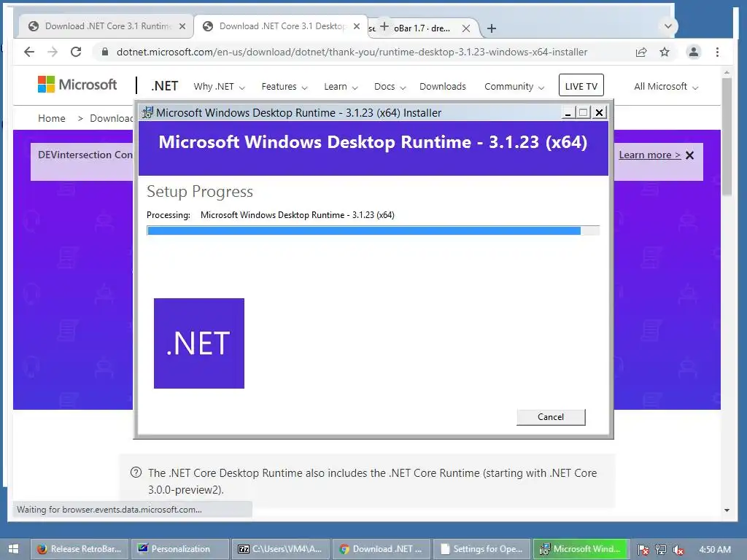The height and width of the screenshot is (560, 747).
Task: Open the .NET home link
Action: click(x=164, y=86)
